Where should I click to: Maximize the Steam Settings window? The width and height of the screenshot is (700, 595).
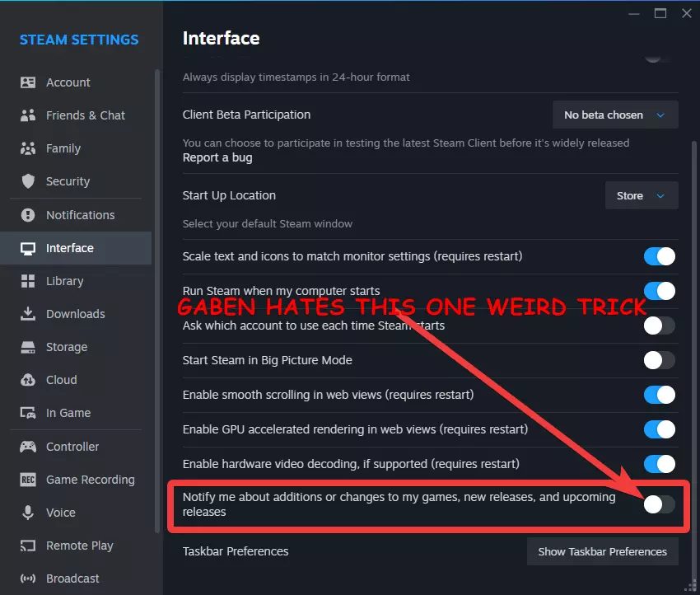660,13
